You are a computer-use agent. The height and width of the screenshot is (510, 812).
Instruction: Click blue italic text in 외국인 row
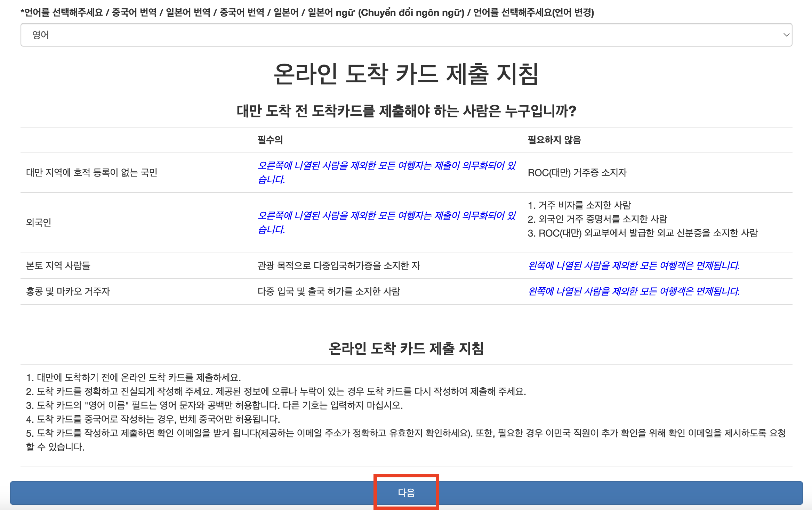[386, 222]
